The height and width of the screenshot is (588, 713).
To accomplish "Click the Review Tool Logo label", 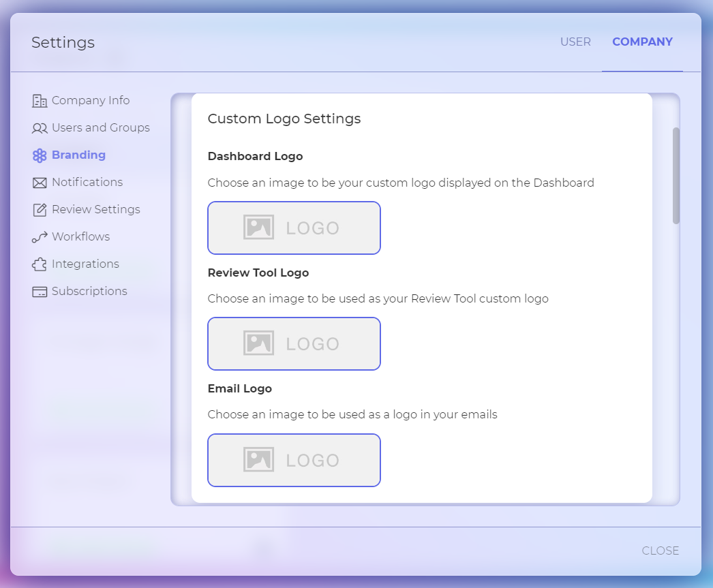I will click(258, 273).
